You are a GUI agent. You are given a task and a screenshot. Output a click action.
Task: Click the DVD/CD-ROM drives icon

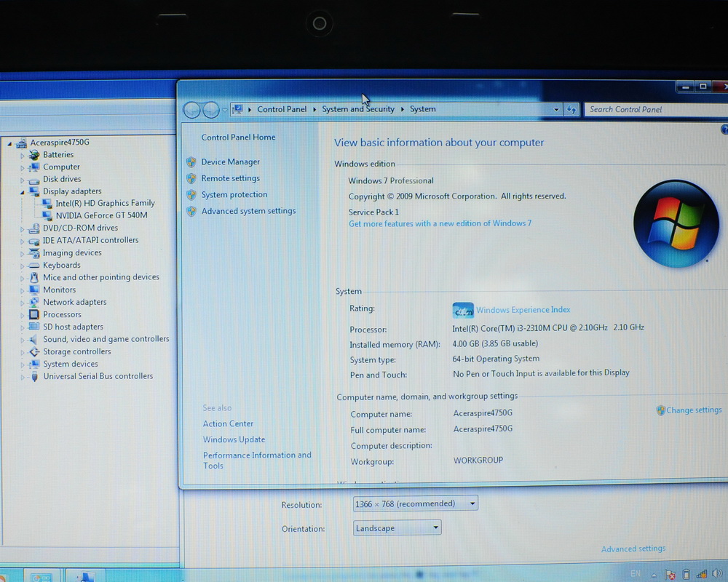pos(34,228)
